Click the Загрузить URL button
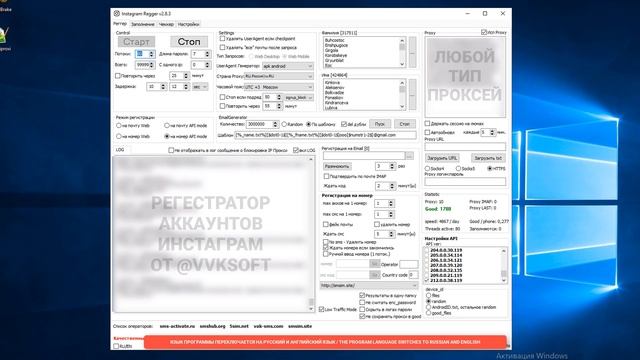This screenshot has height=360, width=640. click(442, 158)
